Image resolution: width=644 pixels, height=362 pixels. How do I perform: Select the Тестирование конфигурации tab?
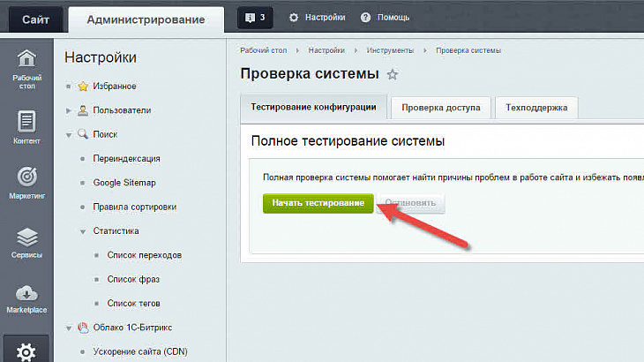click(x=313, y=107)
